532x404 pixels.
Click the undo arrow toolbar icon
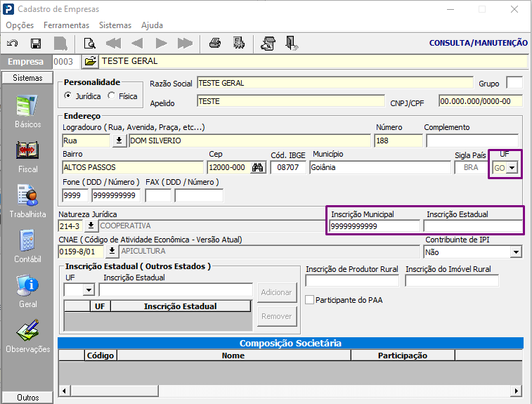[13, 44]
